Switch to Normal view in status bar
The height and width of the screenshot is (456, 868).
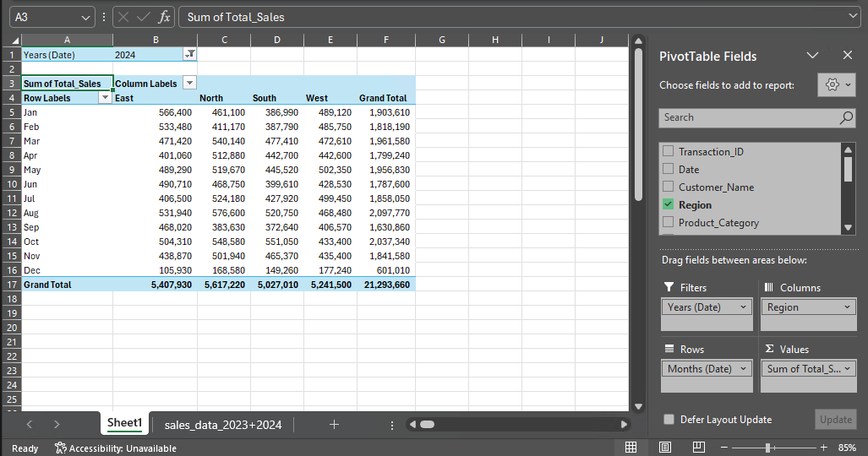click(631, 447)
